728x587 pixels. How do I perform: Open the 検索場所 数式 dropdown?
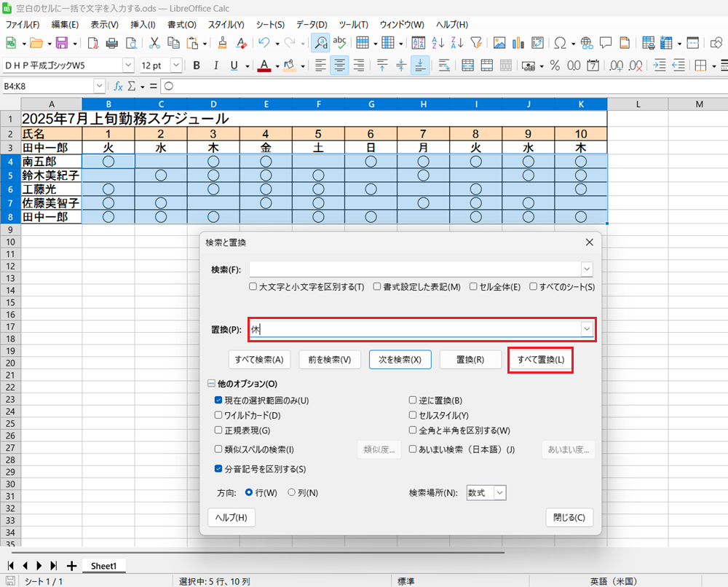500,493
